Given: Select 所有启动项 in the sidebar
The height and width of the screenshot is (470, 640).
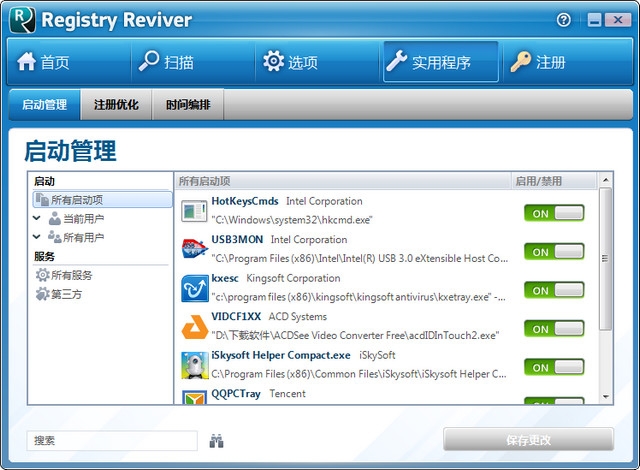Looking at the screenshot, I should tap(102, 200).
